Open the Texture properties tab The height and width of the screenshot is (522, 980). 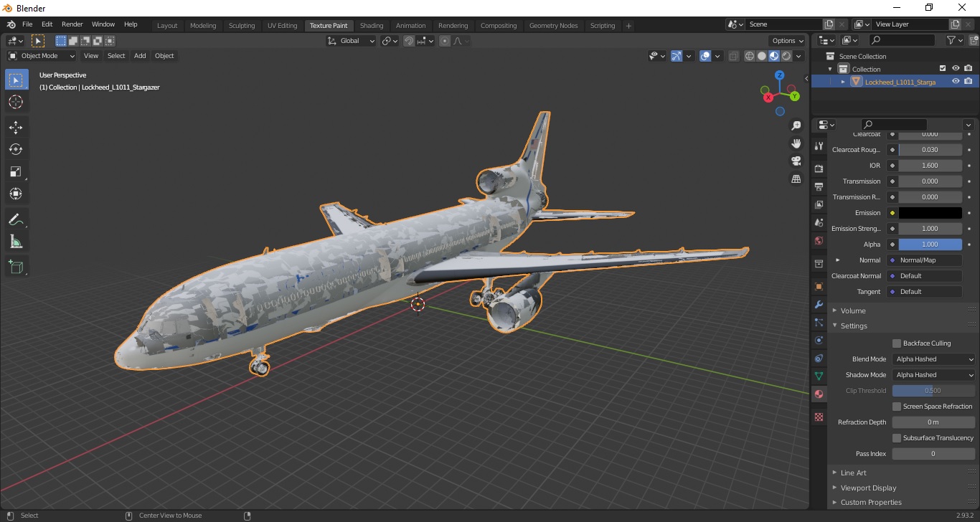pyautogui.click(x=819, y=417)
